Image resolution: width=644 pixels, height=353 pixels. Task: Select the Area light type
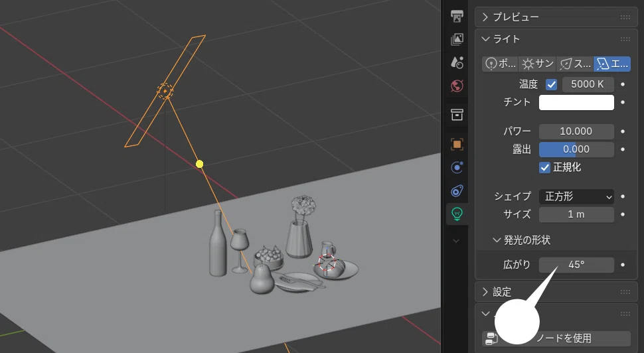pyautogui.click(x=612, y=64)
